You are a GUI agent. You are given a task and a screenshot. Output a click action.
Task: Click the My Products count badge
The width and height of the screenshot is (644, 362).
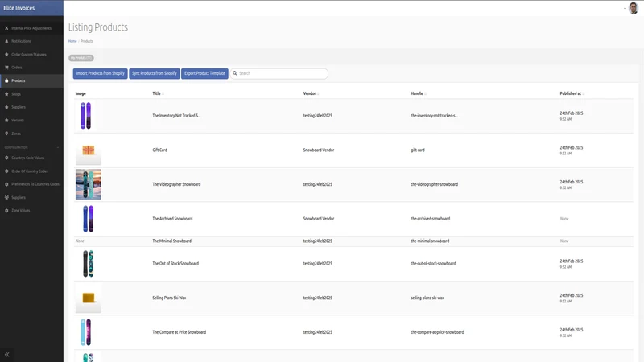point(81,58)
